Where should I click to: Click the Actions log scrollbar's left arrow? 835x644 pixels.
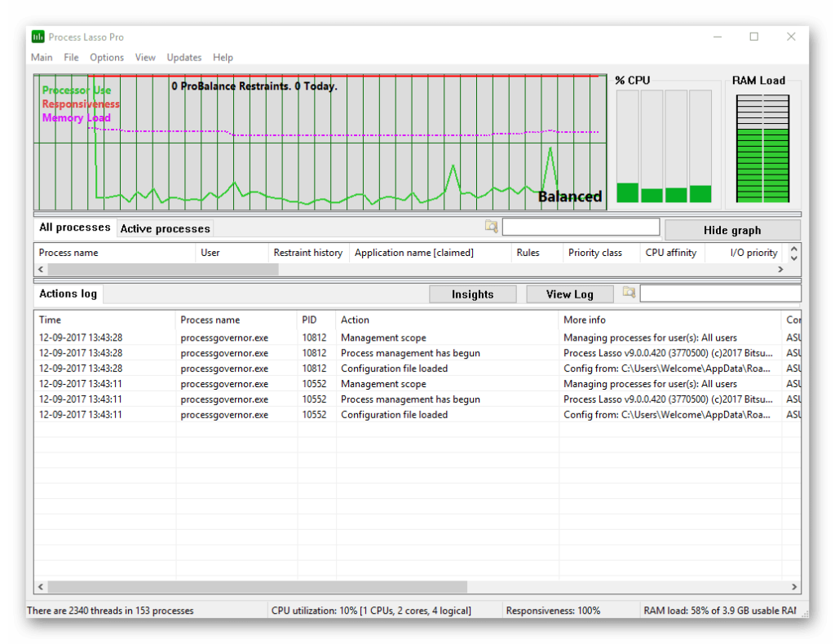pyautogui.click(x=41, y=586)
